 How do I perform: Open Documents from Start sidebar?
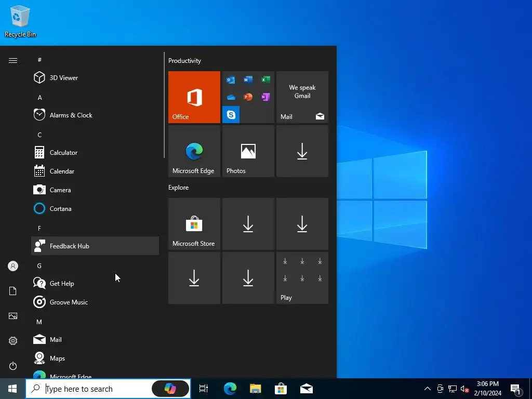pos(13,291)
